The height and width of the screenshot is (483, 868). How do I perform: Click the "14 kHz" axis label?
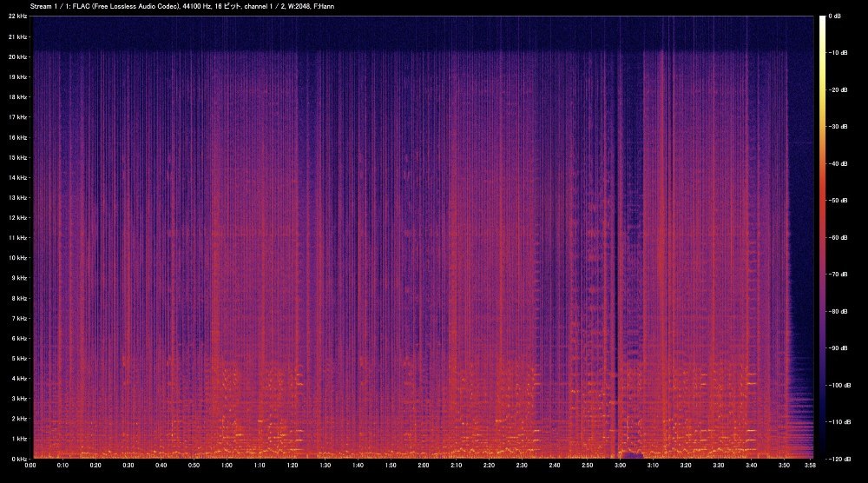tap(17, 178)
